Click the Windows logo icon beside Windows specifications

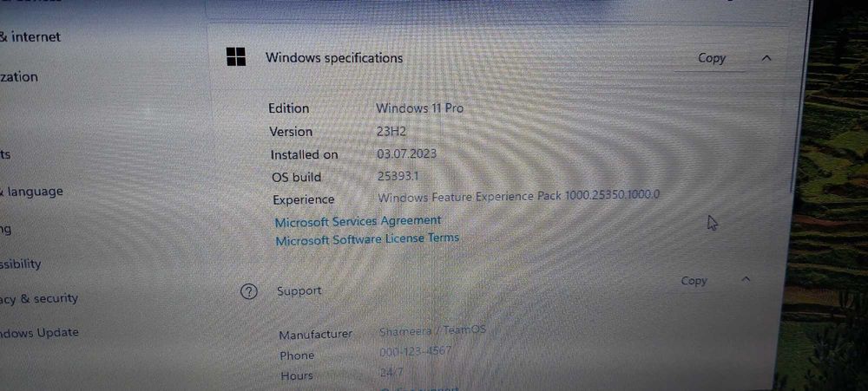(x=236, y=56)
